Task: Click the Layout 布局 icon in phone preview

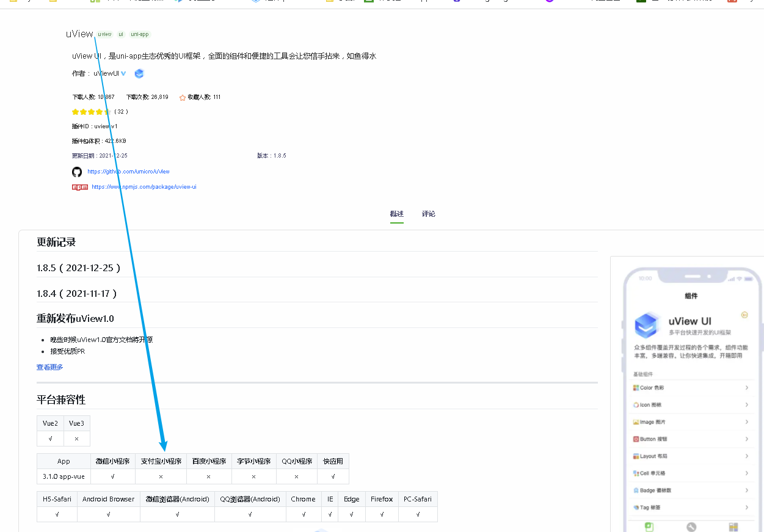Action: click(636, 456)
